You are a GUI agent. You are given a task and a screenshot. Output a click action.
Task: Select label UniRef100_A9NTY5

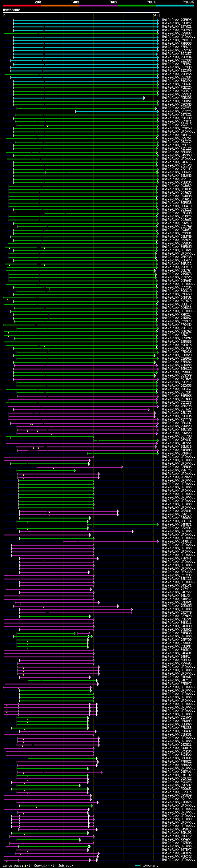pos(176,470)
